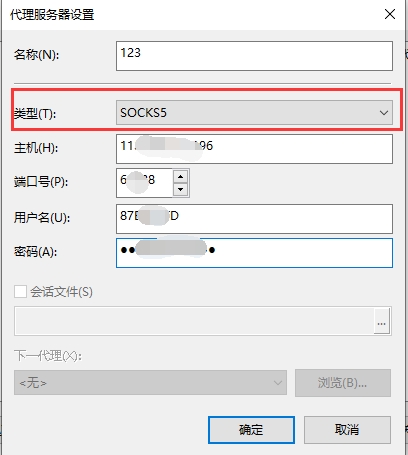Click the 主机(H) host input field
408x455 pixels.
pos(254,149)
